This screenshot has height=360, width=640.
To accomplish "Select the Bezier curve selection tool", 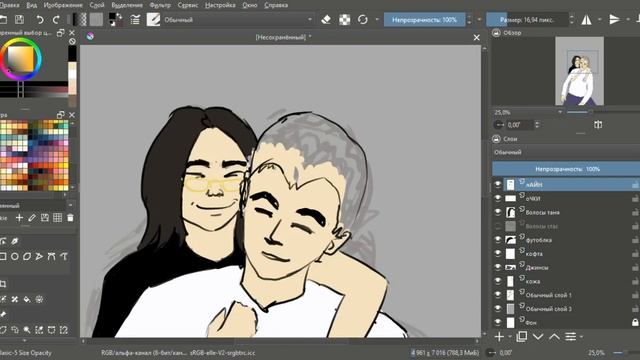I will pos(51,329).
